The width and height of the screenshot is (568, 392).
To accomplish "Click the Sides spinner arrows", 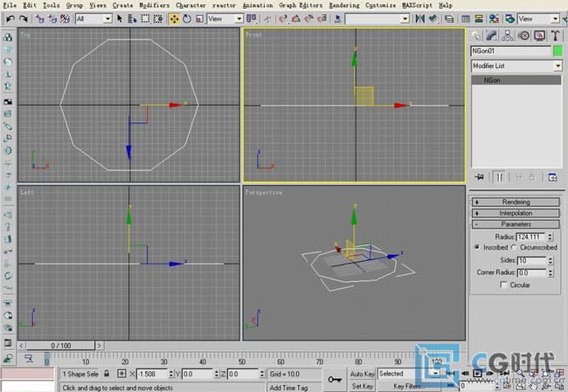I will point(551,261).
